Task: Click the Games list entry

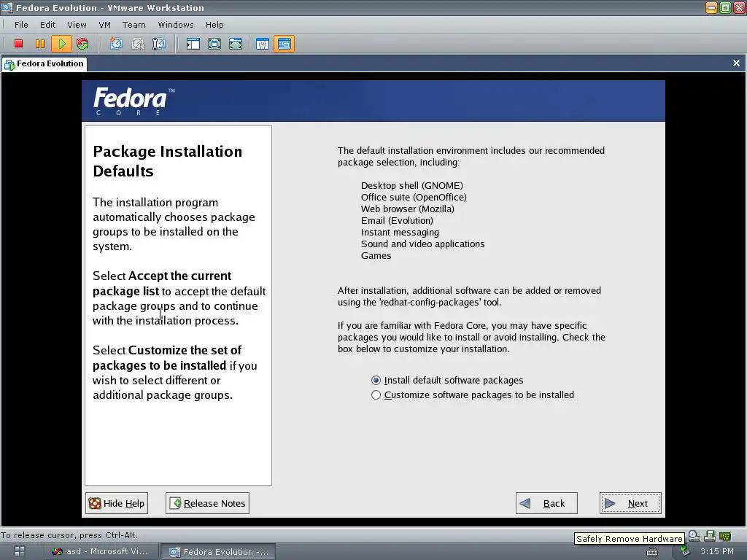Action: 376,255
